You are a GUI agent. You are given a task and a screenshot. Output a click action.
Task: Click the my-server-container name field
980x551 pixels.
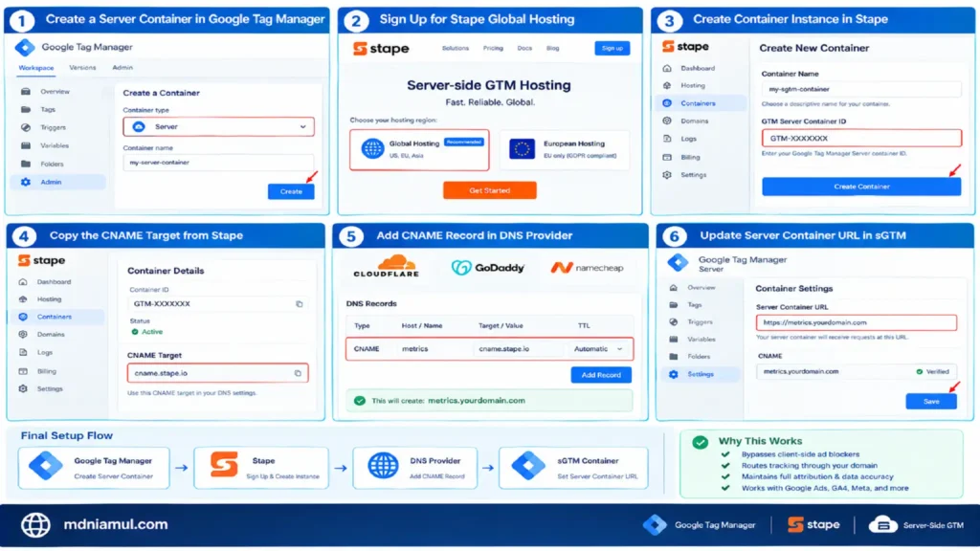[219, 163]
